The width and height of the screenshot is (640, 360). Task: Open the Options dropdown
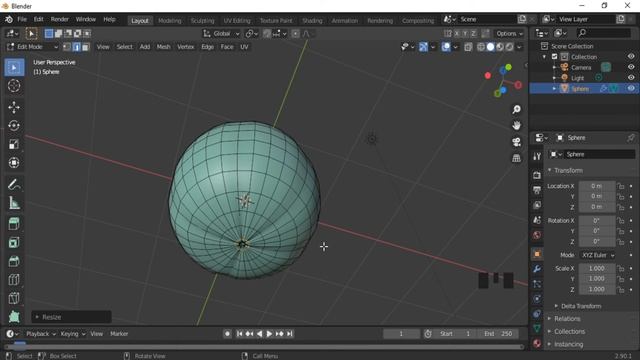click(509, 33)
